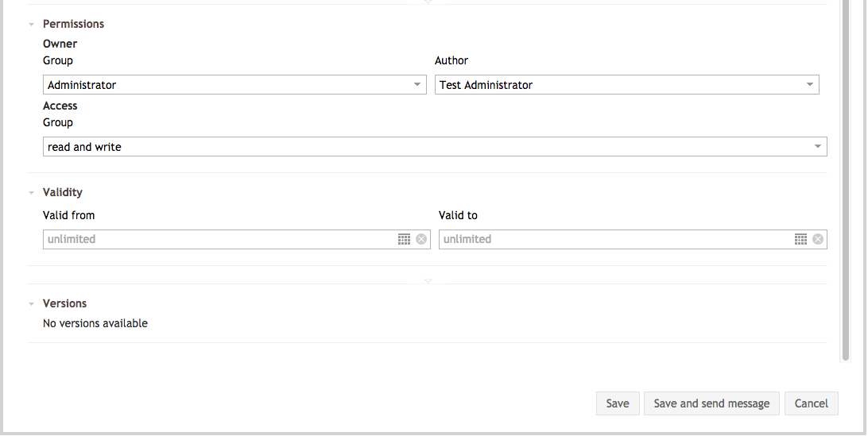The width and height of the screenshot is (868, 436).
Task: Focus the Valid to input field
Action: (x=616, y=239)
